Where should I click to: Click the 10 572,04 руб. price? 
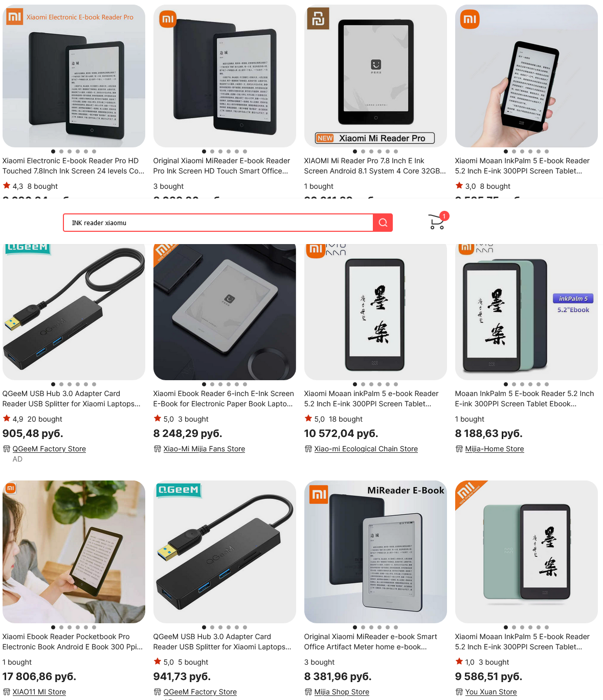(341, 433)
